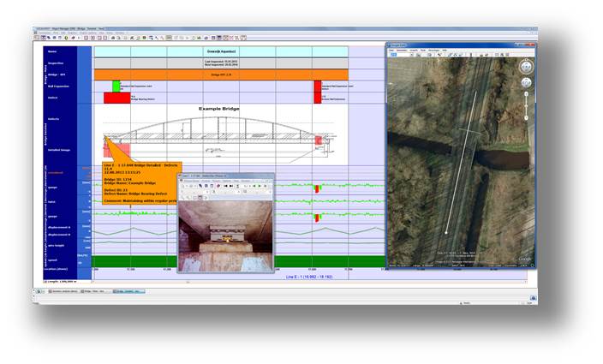Click the previous-image button in Defect Viewer

coord(226,186)
